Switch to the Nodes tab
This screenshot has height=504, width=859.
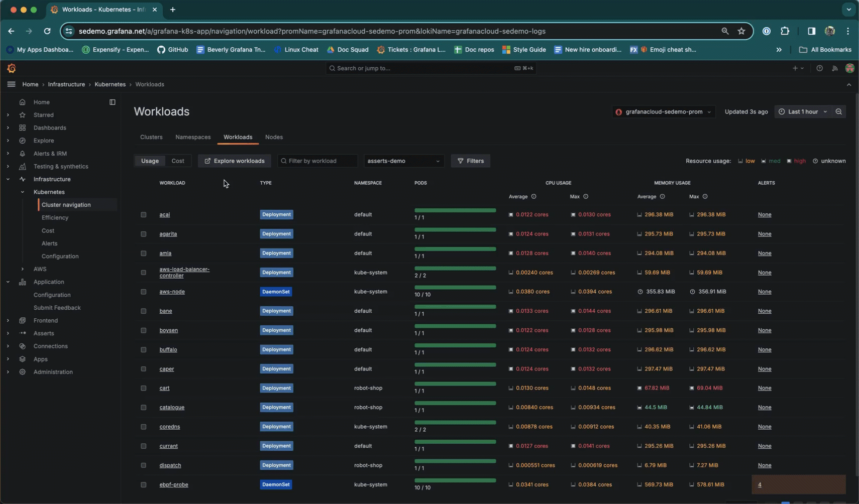click(274, 137)
